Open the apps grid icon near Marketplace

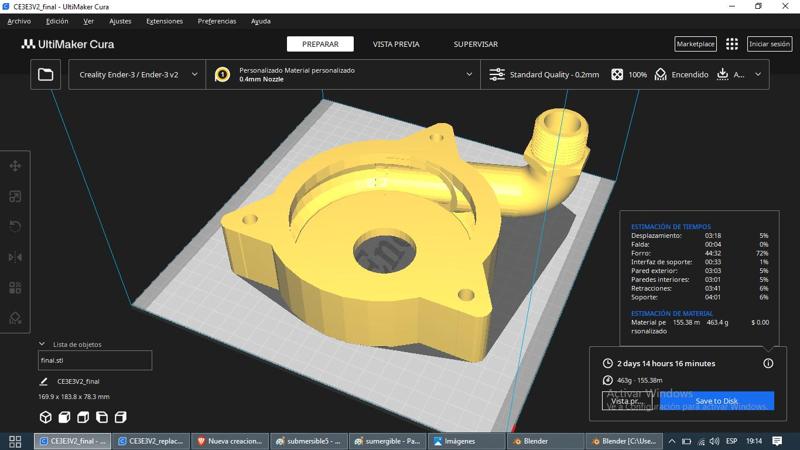tap(732, 44)
